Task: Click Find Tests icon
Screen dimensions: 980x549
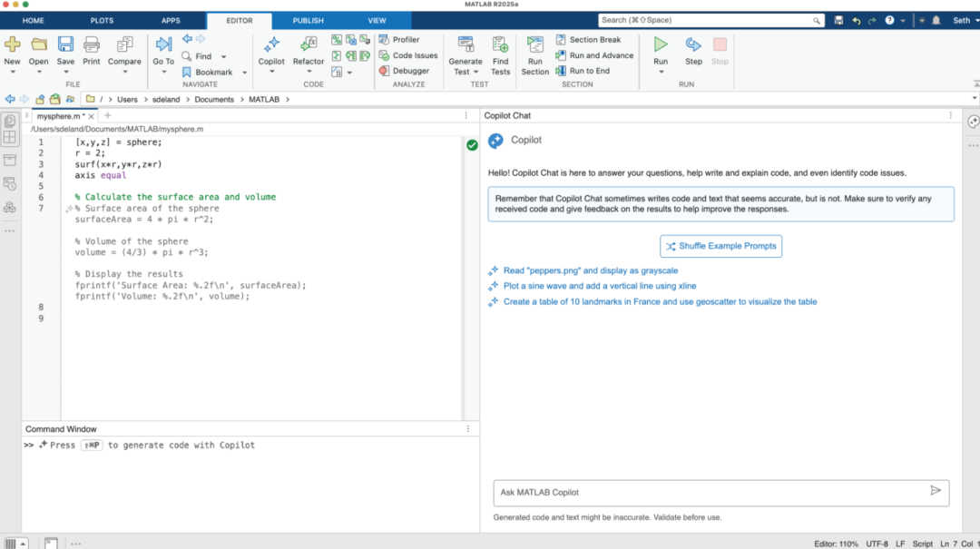Action: [x=500, y=44]
